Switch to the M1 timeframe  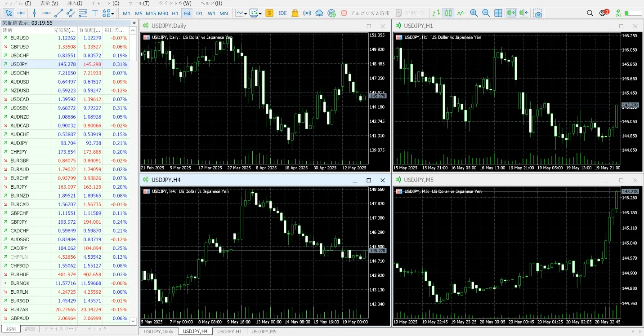pyautogui.click(x=126, y=13)
